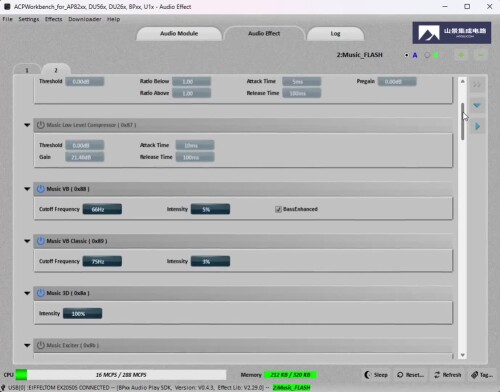Select the green-square radio button

tap(427, 55)
